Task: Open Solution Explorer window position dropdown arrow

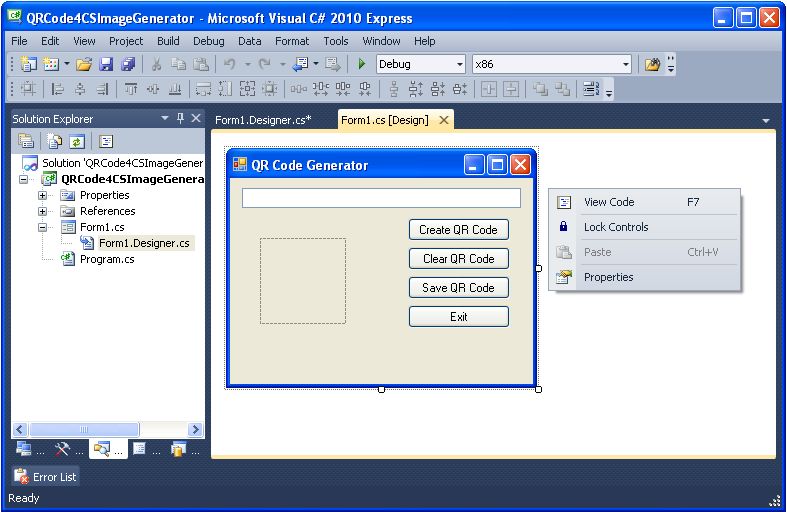Action: (165, 118)
